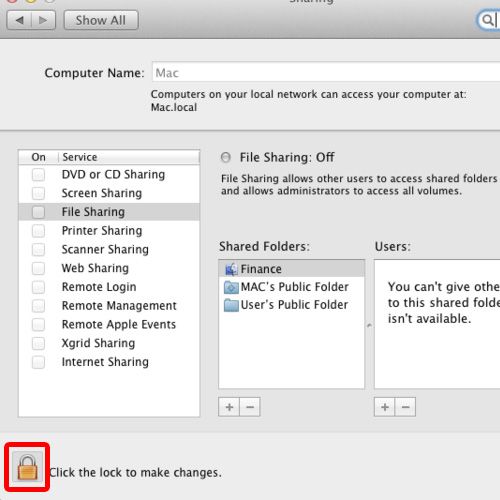Enable Remote Apple Events checkbox
This screenshot has width=500, height=500.
(x=38, y=324)
